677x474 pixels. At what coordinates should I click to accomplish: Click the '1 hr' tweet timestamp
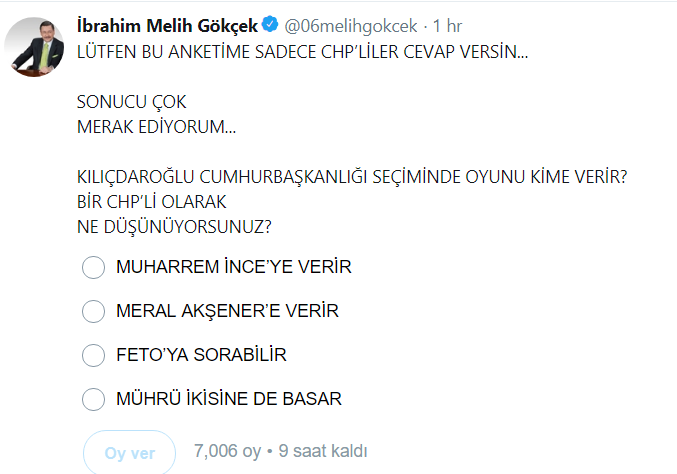point(447,24)
